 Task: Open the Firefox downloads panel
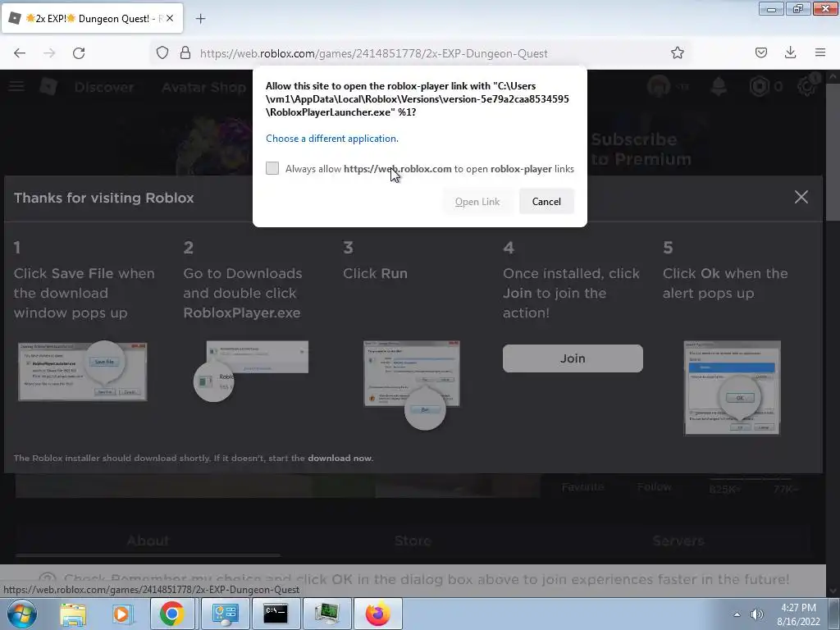pos(790,52)
